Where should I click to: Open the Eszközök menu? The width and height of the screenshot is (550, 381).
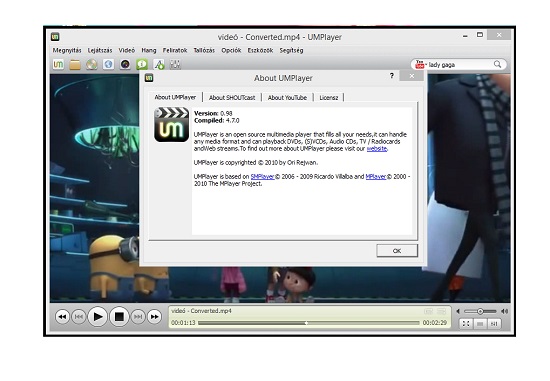(260, 50)
